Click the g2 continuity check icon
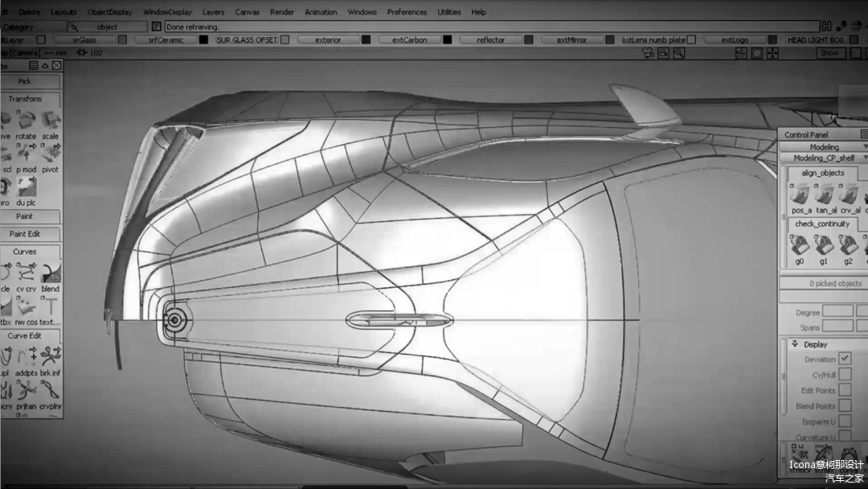This screenshot has width=868, height=489. [x=848, y=246]
